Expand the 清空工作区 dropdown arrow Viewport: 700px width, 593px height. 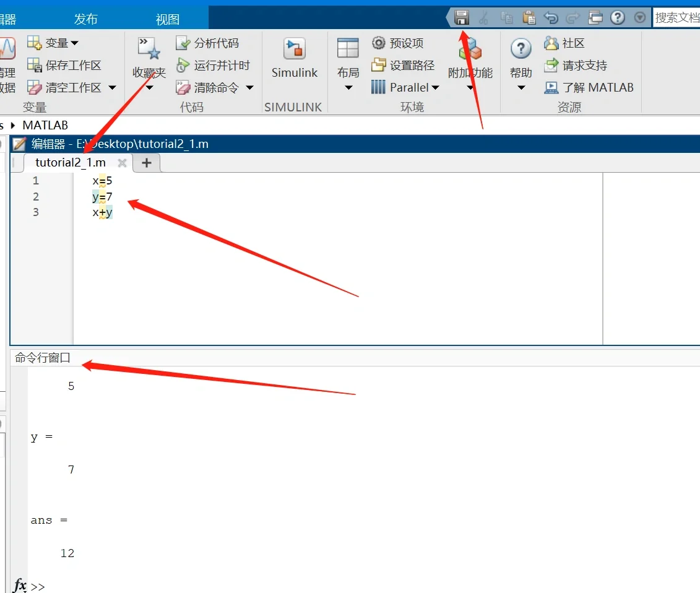(113, 87)
